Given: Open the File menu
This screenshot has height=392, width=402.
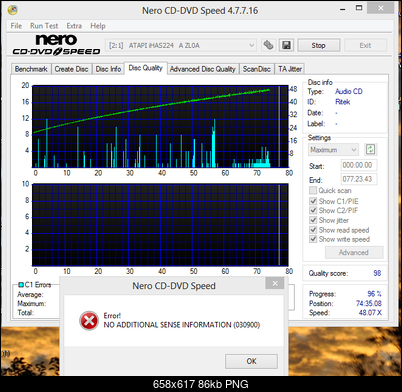Looking at the screenshot, I should coord(16,26).
